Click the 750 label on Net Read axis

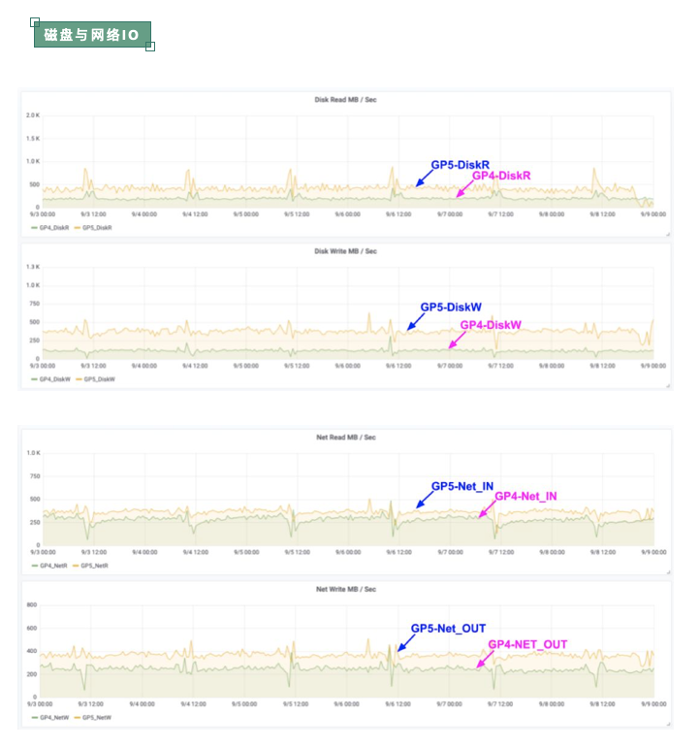[35, 476]
